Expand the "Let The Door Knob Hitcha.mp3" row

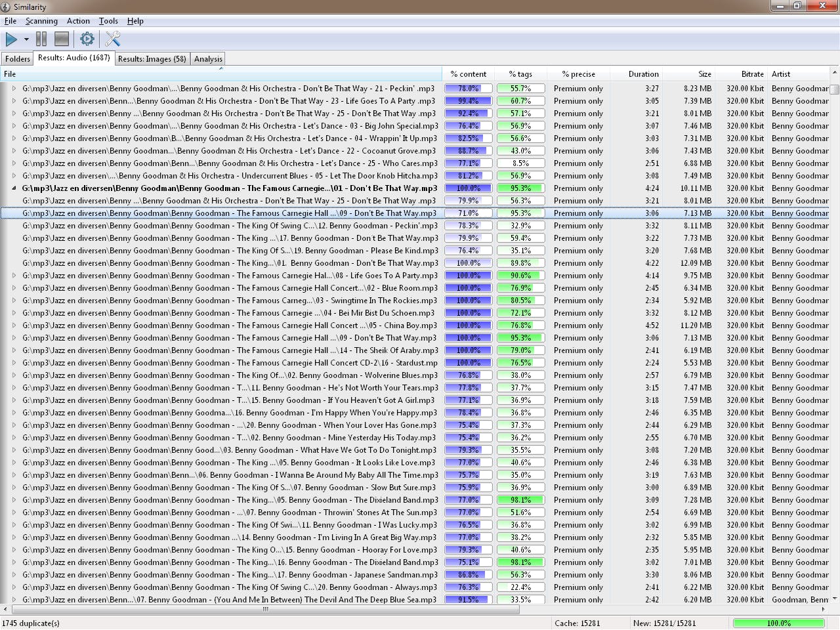(14, 176)
